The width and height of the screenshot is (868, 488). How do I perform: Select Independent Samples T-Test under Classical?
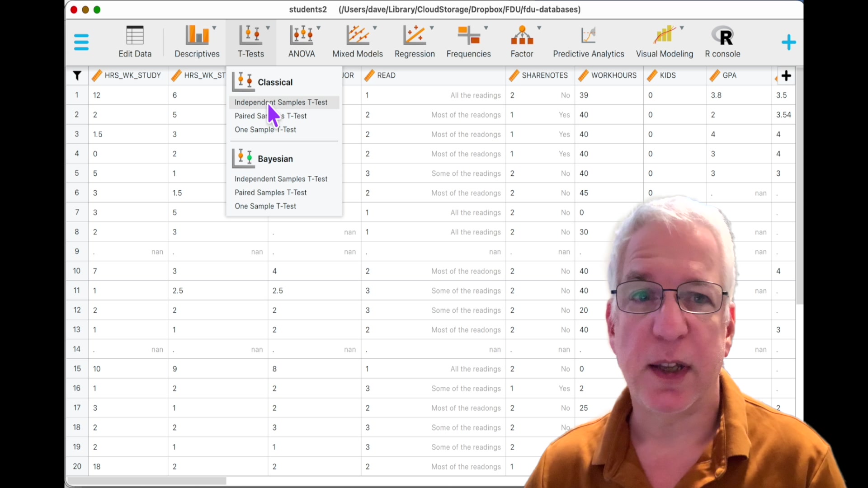pyautogui.click(x=281, y=102)
